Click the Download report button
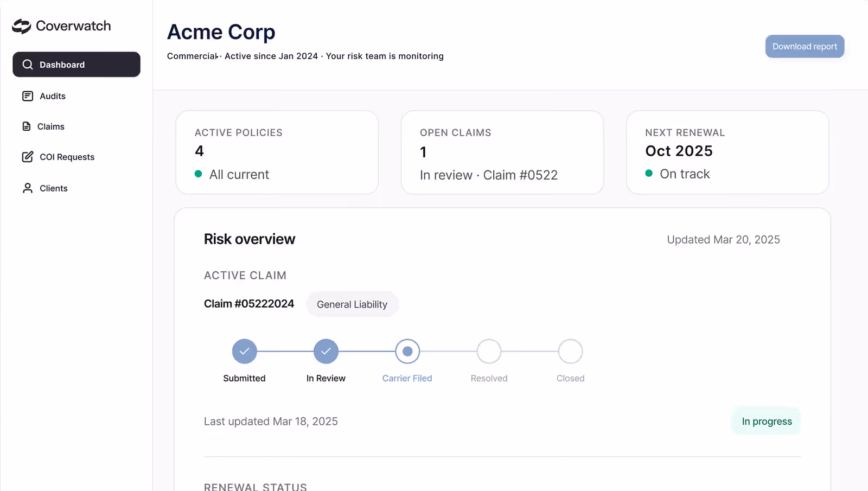This screenshot has width=868, height=491. click(x=805, y=46)
